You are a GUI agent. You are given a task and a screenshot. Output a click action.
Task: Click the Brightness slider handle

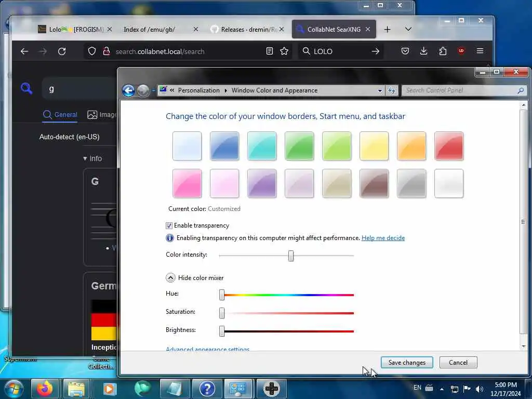[x=222, y=331]
